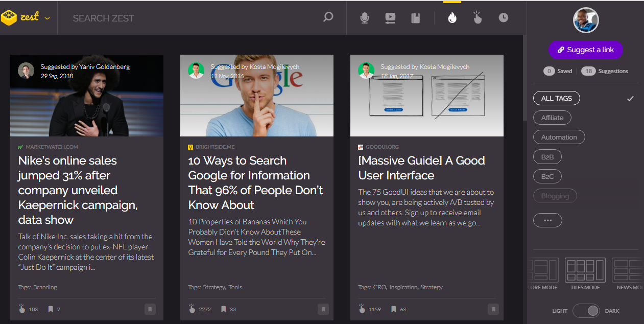Open the dropdown arrow next to Zest logo
Image resolution: width=644 pixels, height=324 pixels.
pyautogui.click(x=47, y=18)
